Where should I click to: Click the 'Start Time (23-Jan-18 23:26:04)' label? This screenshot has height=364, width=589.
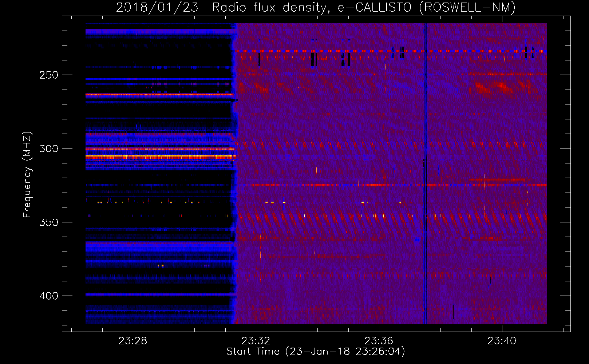tap(316, 352)
